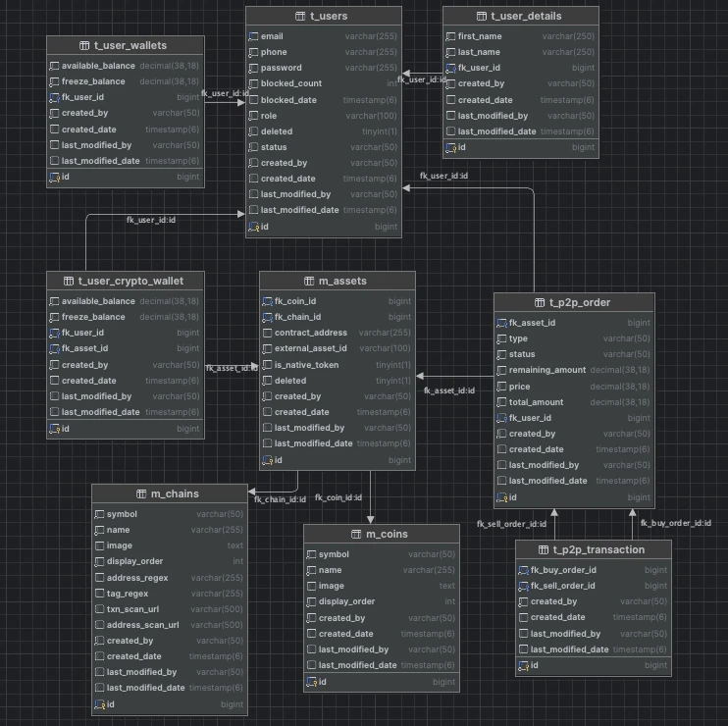Click column icon next to email in t_users
Screen dimensions: 728x726
point(253,36)
